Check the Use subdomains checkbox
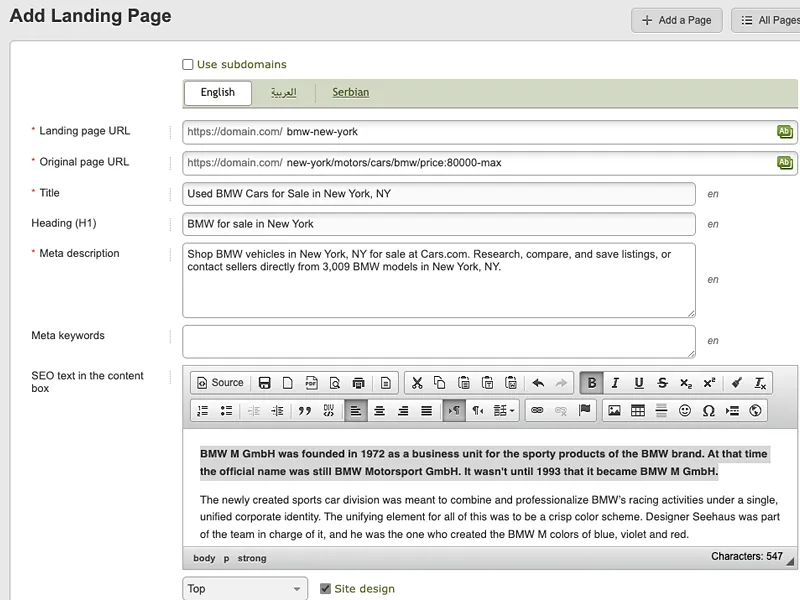Viewport: 800px width, 600px height. click(188, 64)
